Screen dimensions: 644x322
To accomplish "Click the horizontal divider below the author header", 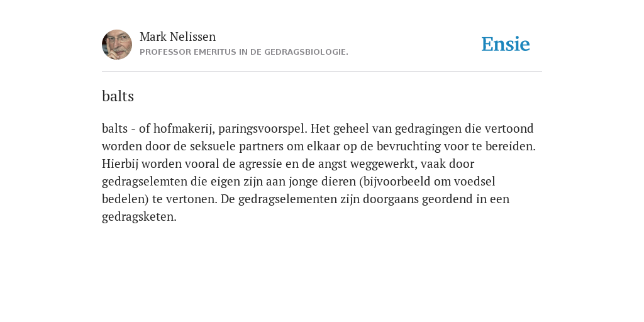I will 322,72.
